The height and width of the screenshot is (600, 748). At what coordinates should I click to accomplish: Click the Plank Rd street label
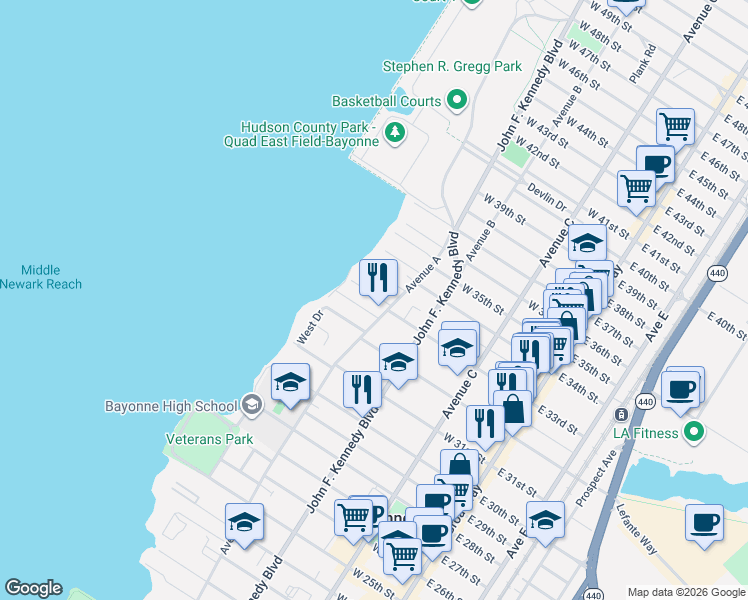point(643,64)
